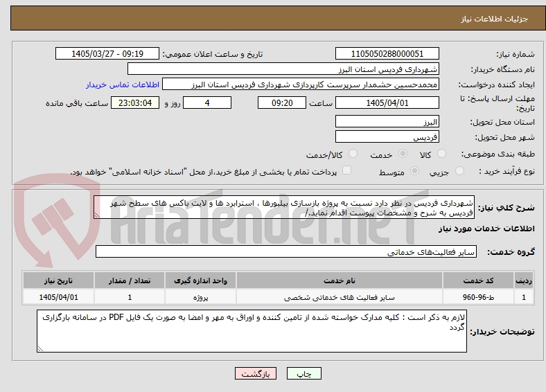
Task: Click the کد خدمت column header
Action: [x=479, y=280]
